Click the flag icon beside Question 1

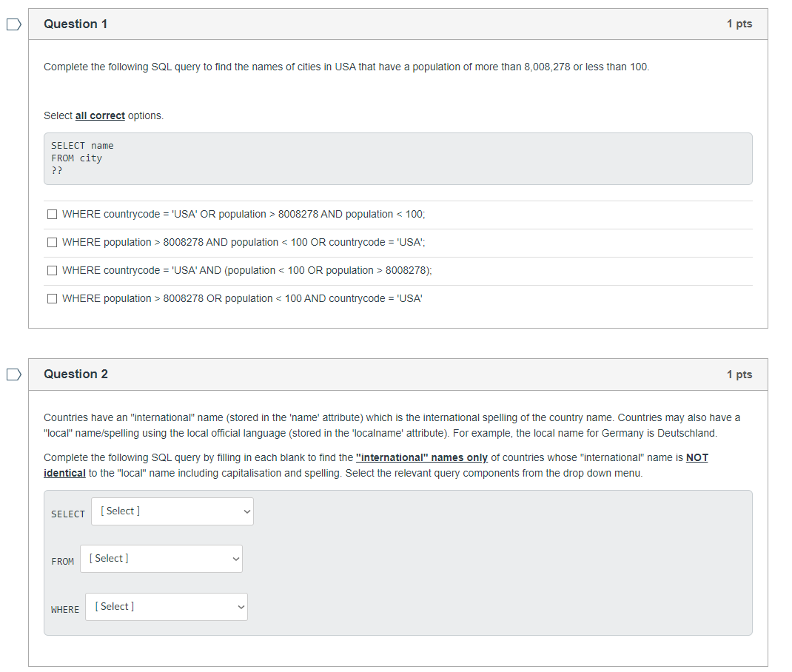[13, 24]
